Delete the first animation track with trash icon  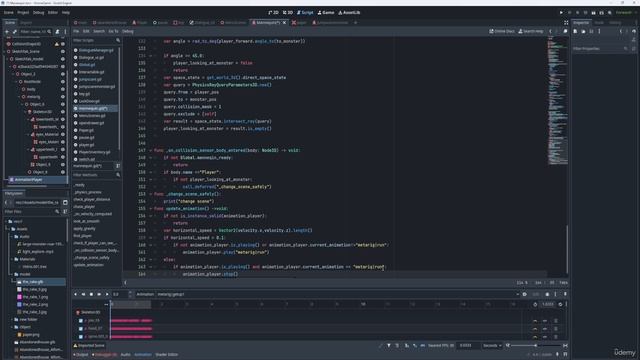pos(556,321)
